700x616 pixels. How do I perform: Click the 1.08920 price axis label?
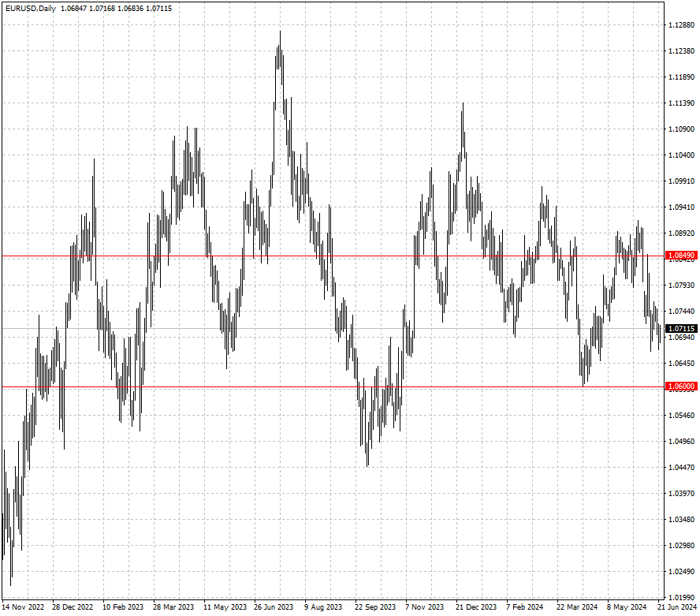tap(681, 233)
